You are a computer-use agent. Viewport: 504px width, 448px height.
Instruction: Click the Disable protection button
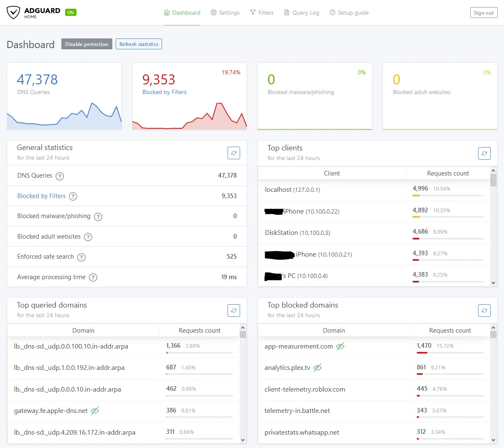click(87, 44)
